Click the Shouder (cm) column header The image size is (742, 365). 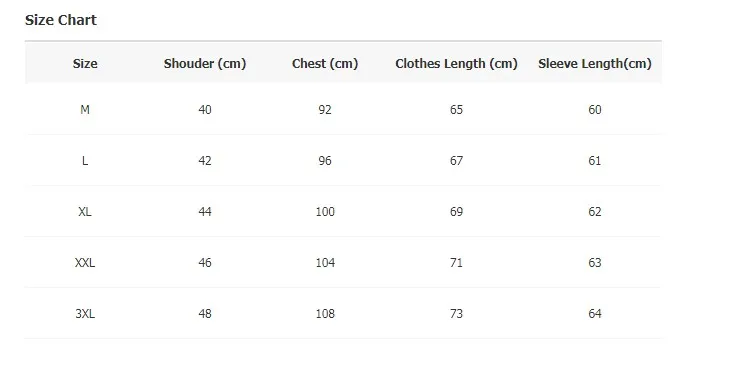tap(205, 63)
